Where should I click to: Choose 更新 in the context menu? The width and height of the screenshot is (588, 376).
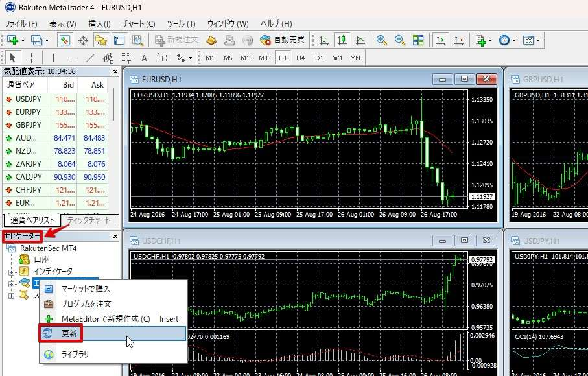tap(113, 333)
